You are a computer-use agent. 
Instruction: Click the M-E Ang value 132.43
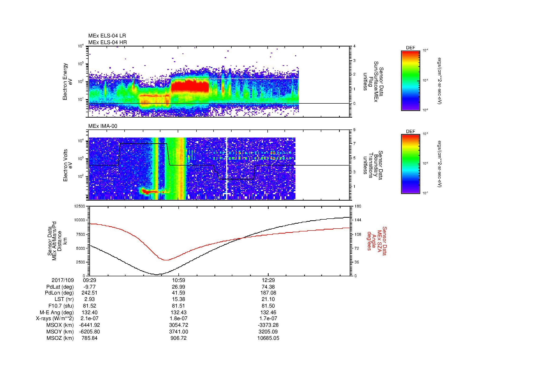178,312
